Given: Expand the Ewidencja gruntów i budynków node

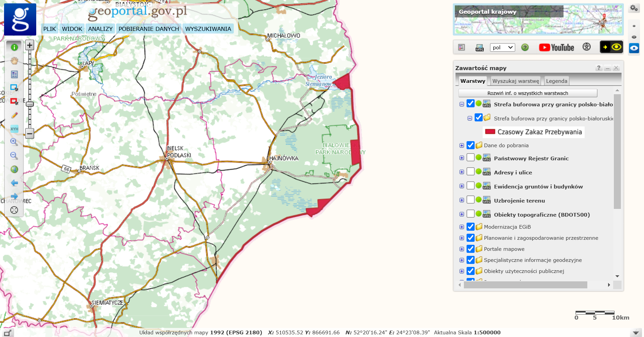Looking at the screenshot, I should click(462, 186).
